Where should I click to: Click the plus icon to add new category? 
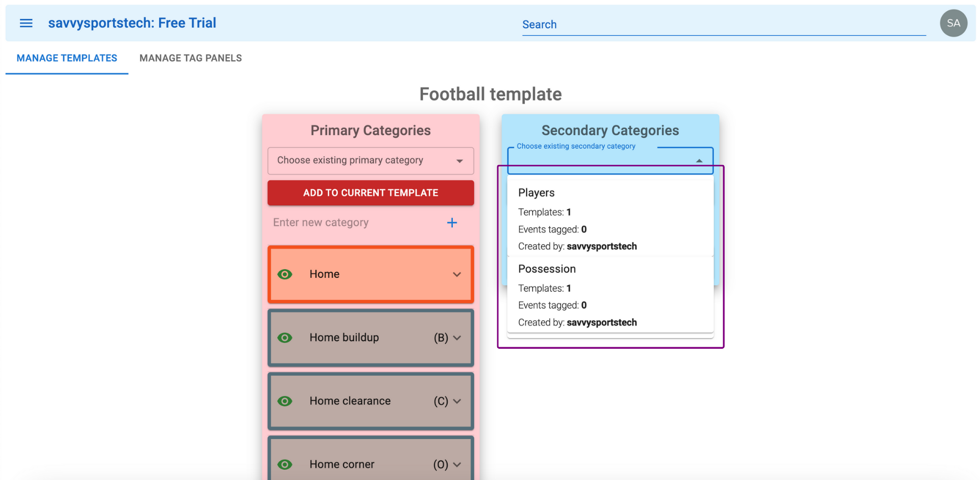(x=452, y=223)
